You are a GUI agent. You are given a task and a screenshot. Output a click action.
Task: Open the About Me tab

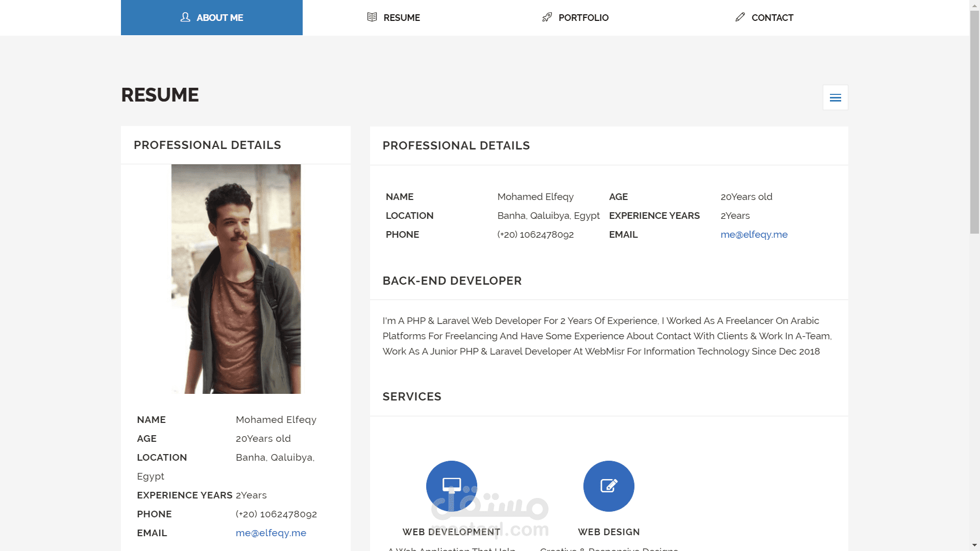[x=212, y=17]
